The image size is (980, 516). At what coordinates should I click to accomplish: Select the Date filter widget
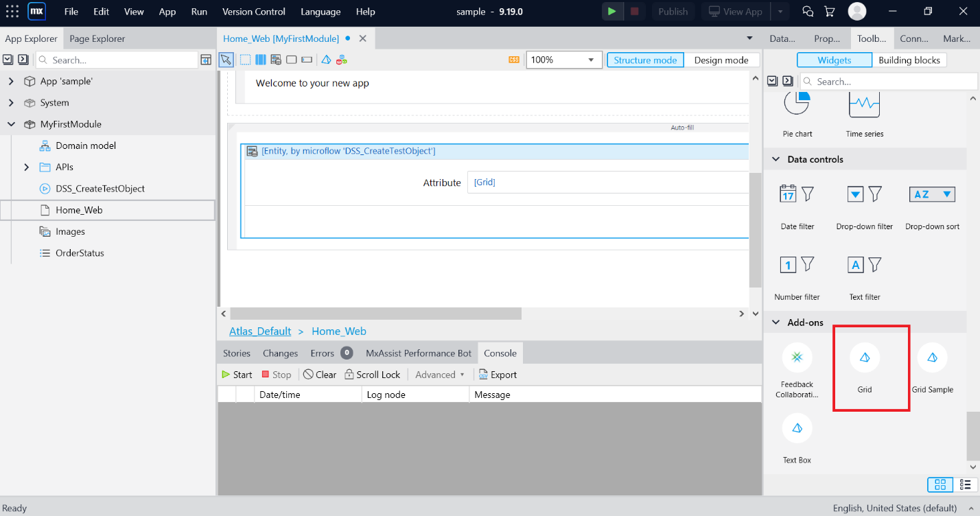[797, 207]
